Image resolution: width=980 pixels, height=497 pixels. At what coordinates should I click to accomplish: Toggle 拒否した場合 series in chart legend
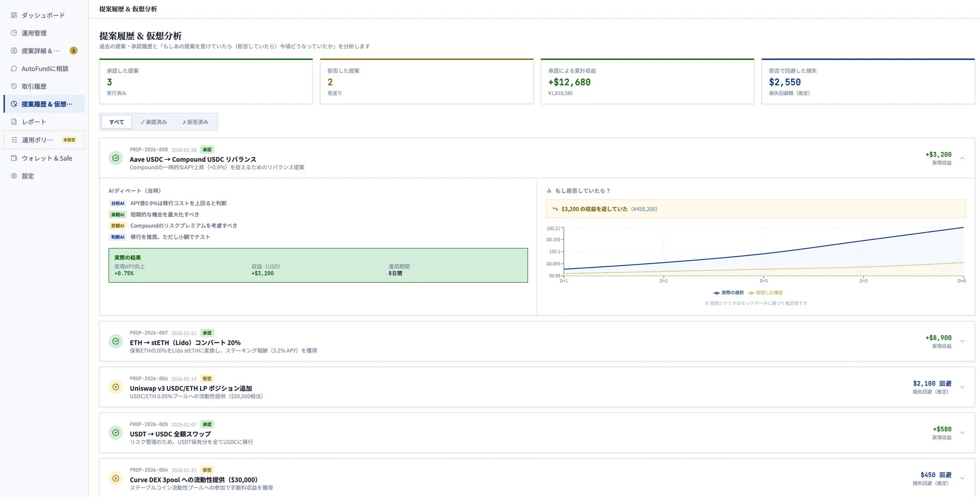765,293
